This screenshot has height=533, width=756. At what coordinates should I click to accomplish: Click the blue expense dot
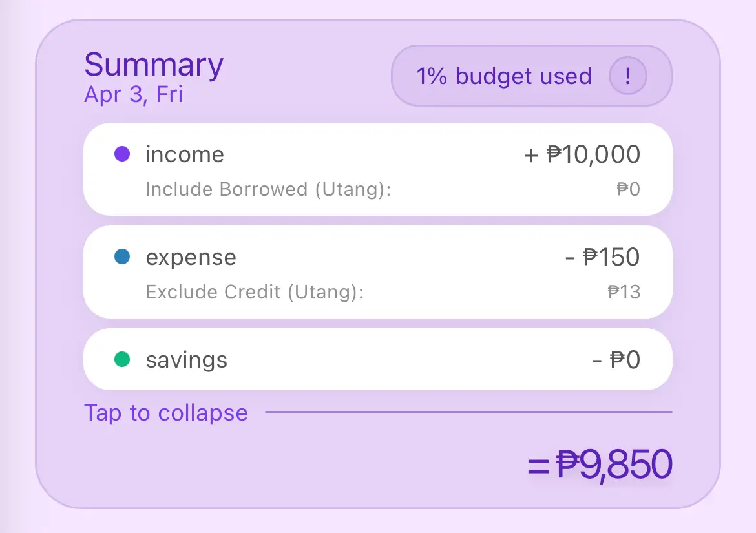[122, 257]
